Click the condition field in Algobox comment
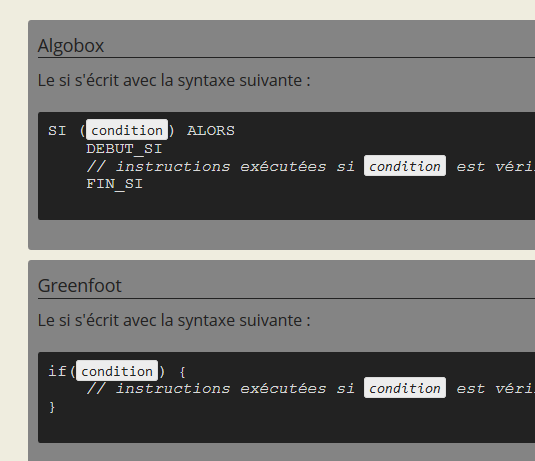This screenshot has height=461, width=535. pos(405,166)
